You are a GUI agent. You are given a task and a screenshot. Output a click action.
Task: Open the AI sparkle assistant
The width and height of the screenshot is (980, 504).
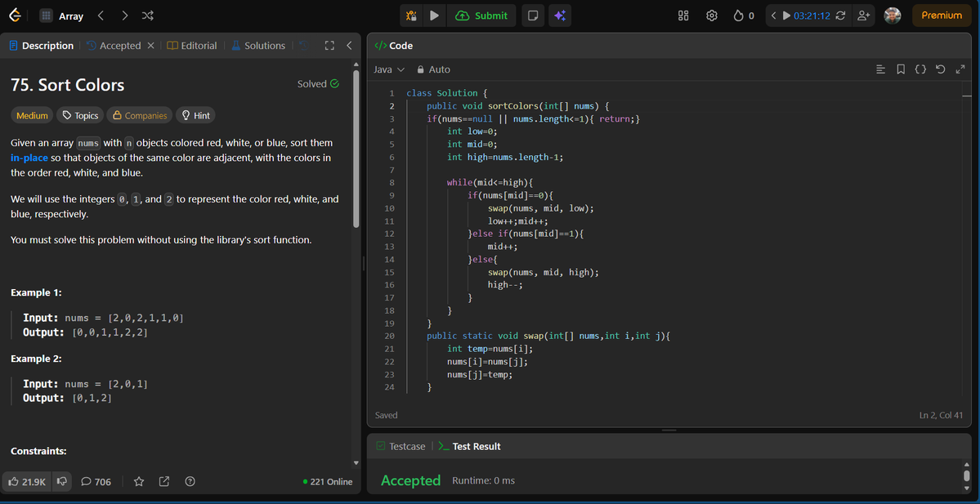pos(560,16)
